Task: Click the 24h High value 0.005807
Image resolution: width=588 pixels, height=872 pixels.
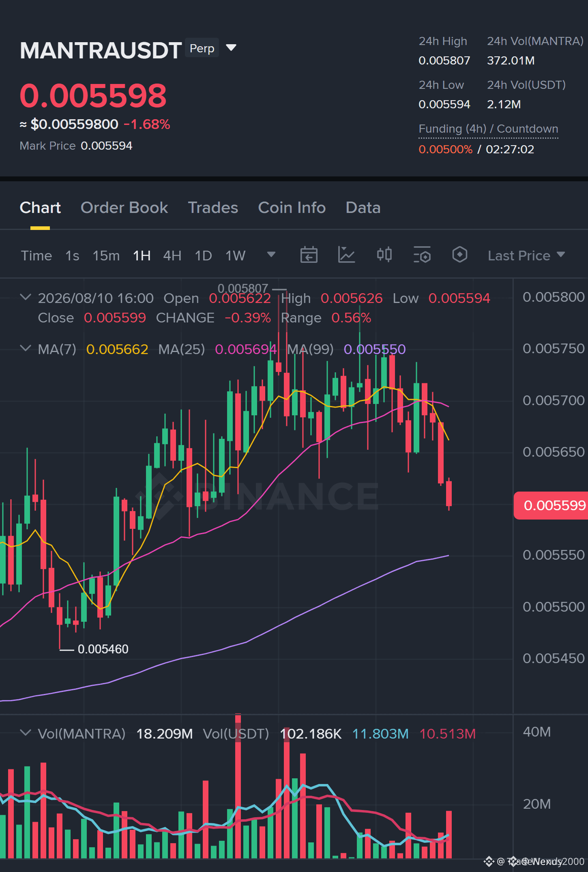Action: (x=444, y=60)
